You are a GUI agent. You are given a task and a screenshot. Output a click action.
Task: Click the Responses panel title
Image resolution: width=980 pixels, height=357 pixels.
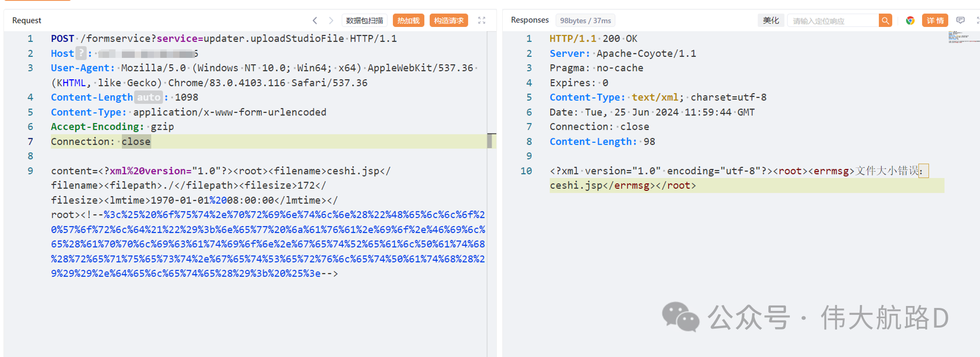pos(530,20)
